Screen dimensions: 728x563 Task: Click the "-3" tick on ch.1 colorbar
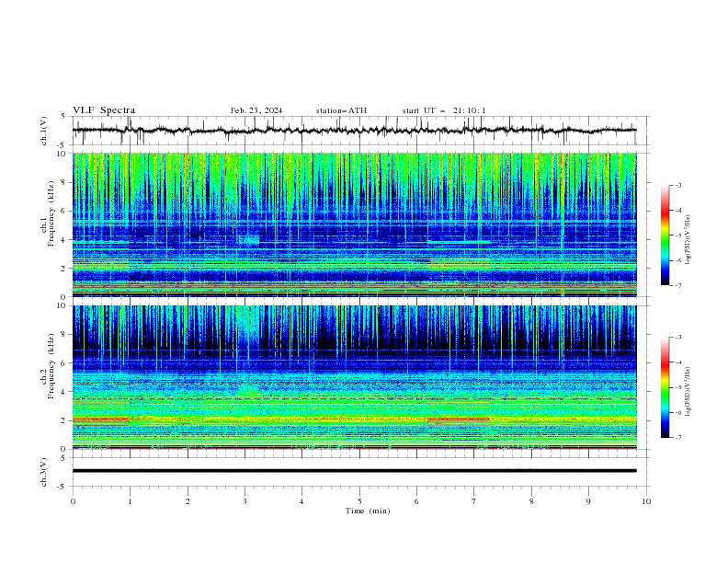(x=678, y=185)
